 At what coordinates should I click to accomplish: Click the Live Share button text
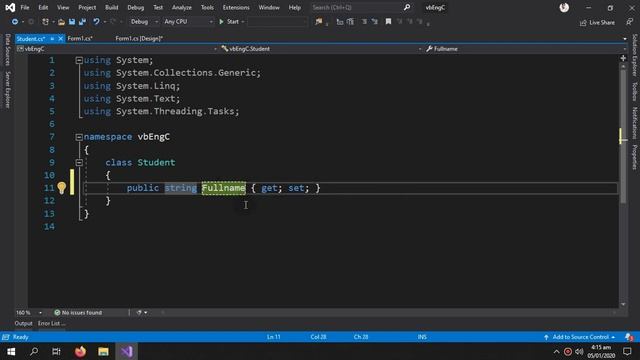(602, 22)
